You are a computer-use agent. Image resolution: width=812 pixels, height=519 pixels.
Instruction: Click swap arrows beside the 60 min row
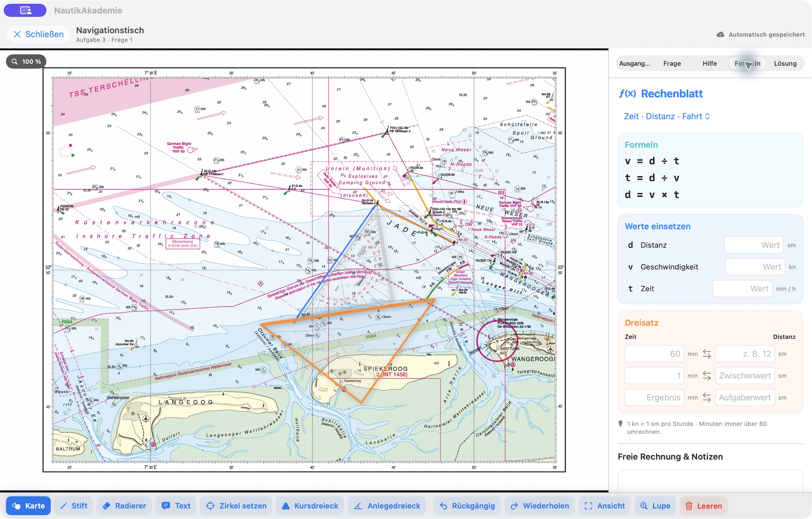(x=706, y=354)
